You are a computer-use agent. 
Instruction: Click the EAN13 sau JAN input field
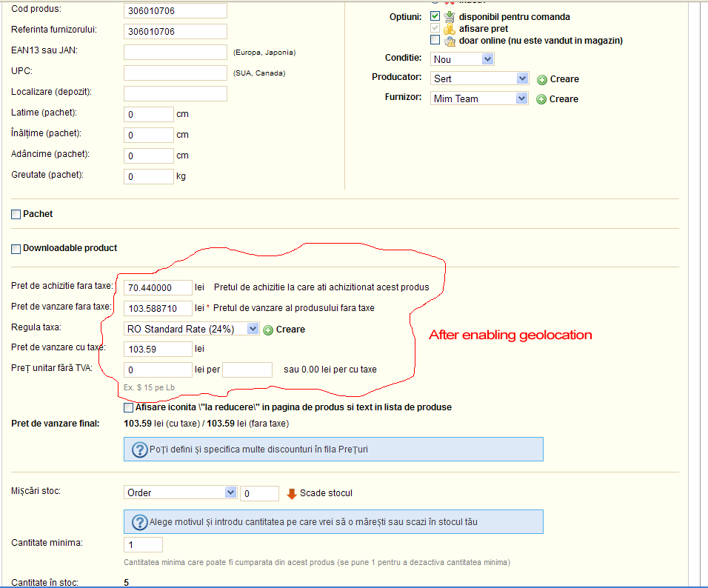coord(176,53)
